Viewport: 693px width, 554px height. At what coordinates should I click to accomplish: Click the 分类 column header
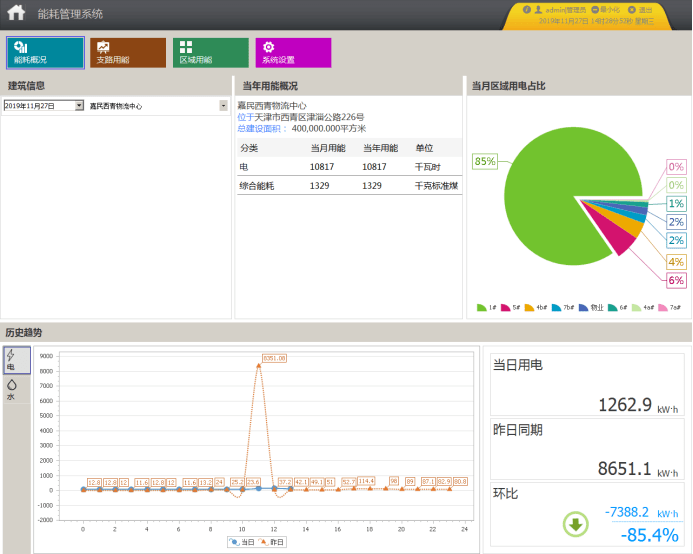249,148
